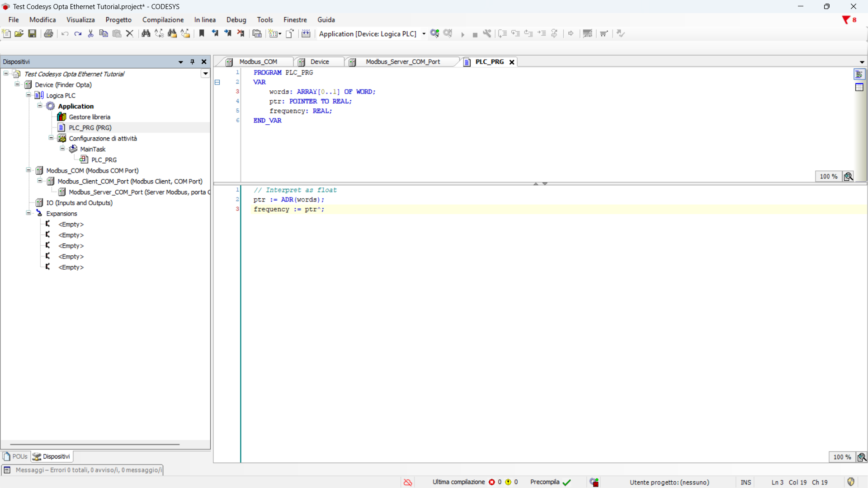Open the Messaggi errors panel button

[82, 470]
